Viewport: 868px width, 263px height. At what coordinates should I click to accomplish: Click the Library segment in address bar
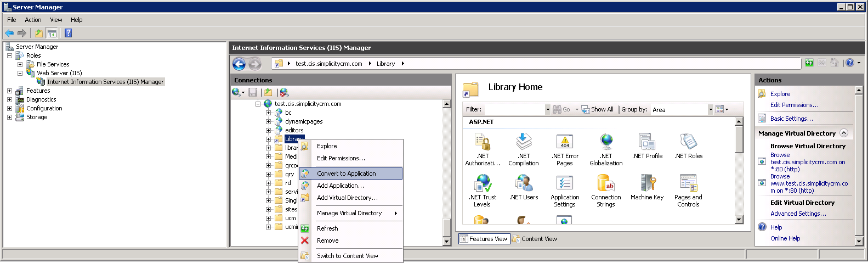point(385,64)
